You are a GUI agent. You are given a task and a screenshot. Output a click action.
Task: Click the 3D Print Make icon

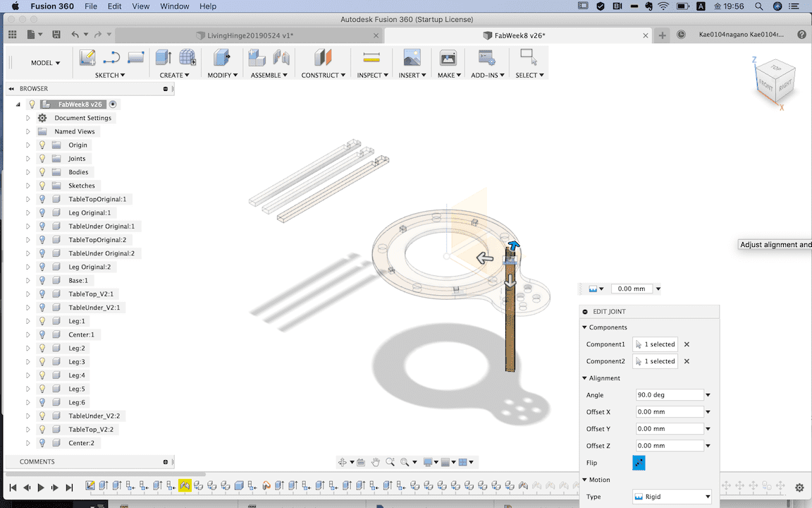(x=448, y=58)
